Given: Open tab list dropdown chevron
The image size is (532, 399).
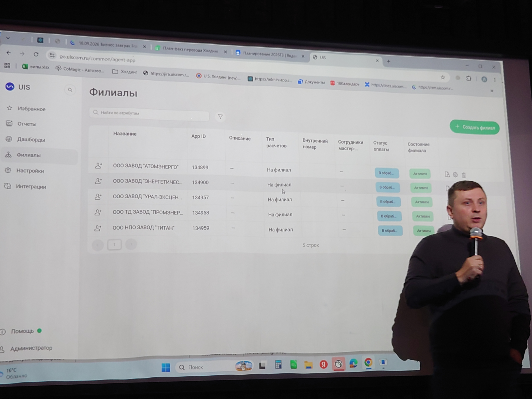Looking at the screenshot, I should tap(8, 38).
